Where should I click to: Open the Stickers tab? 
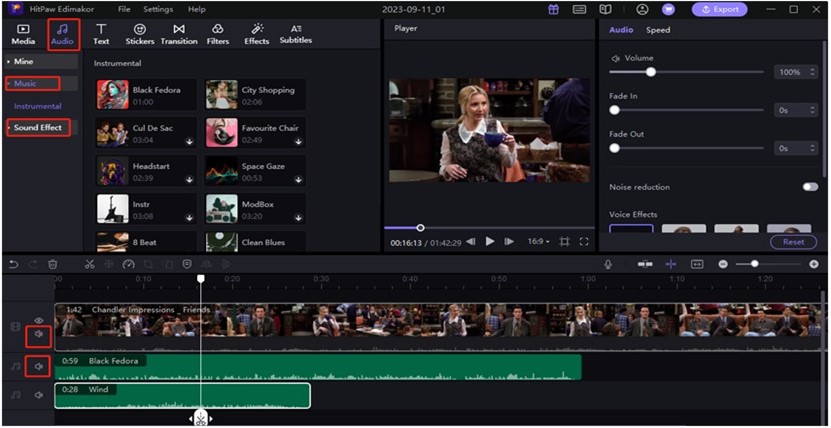[139, 34]
